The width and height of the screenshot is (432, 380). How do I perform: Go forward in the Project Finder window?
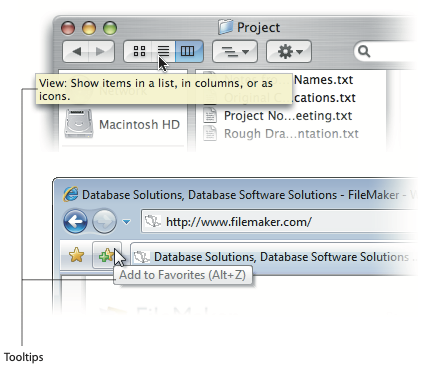(x=101, y=51)
